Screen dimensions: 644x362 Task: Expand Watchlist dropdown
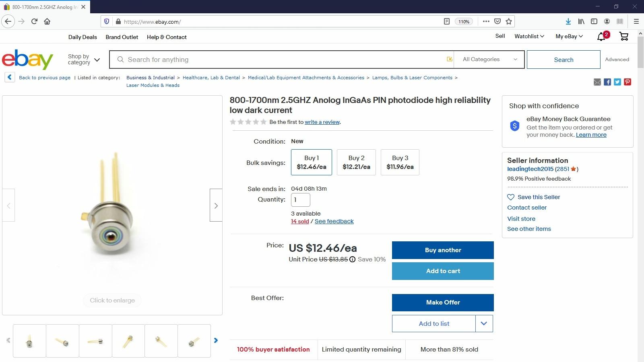click(529, 36)
